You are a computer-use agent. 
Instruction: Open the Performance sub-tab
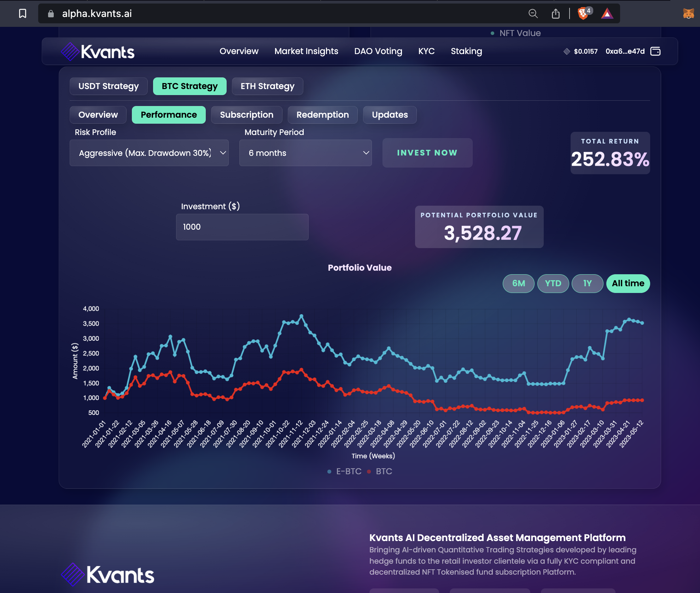pos(169,115)
